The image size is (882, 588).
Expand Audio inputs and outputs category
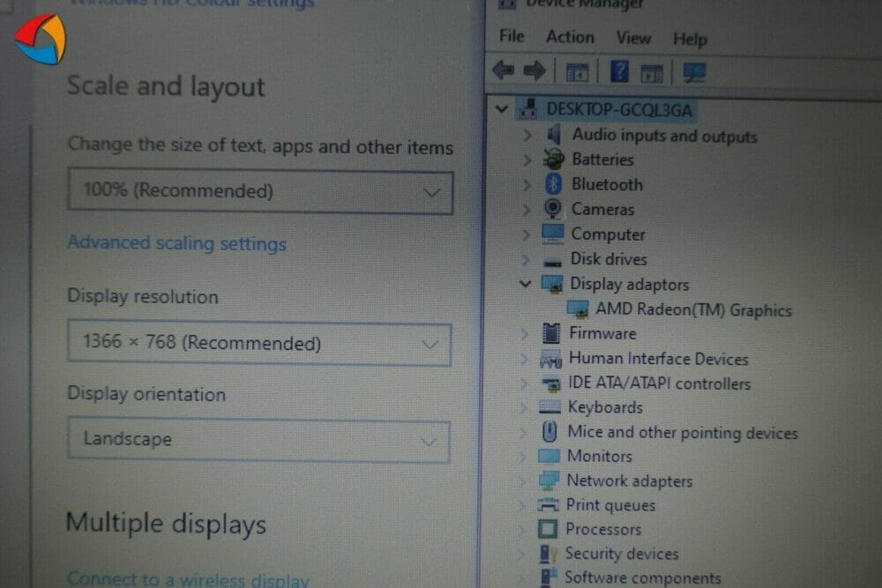point(527,135)
